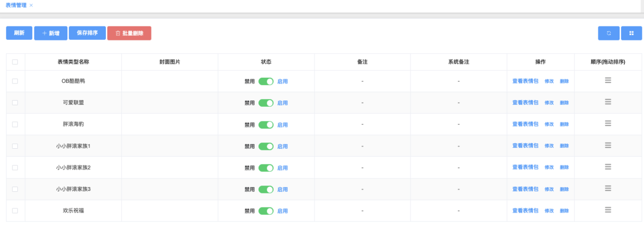Click drag handle icon for 欢乐祝福 row
This screenshot has width=644, height=225.
(608, 210)
